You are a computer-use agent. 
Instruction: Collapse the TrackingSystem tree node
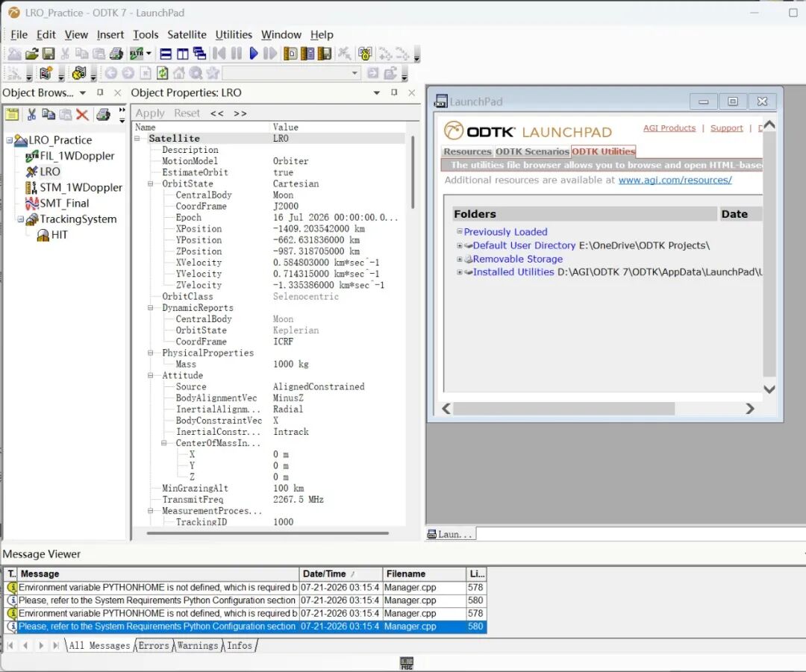click(x=21, y=219)
